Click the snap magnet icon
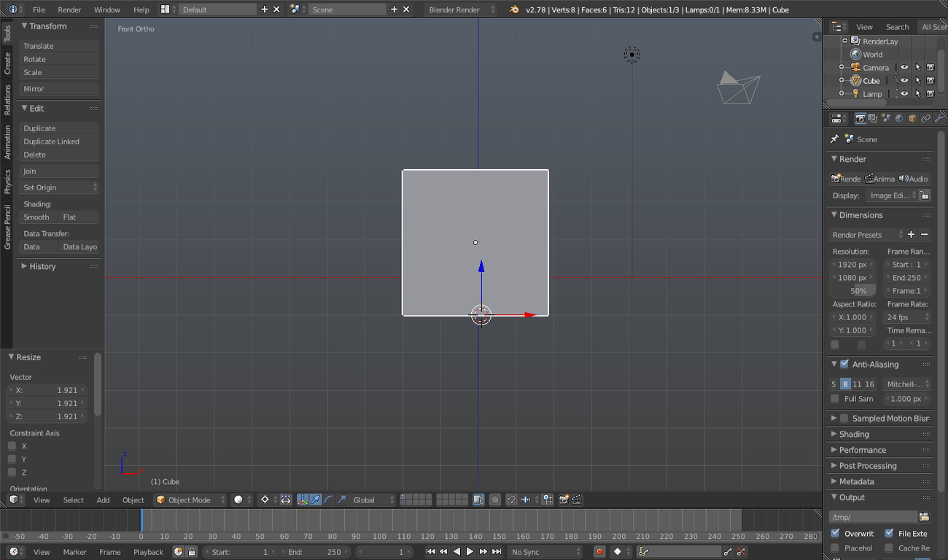 511,499
